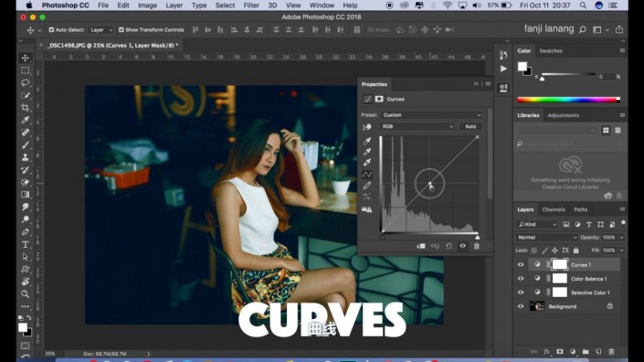Select the Background layer thumbnail
Screen dimensions: 644x362
point(537,306)
